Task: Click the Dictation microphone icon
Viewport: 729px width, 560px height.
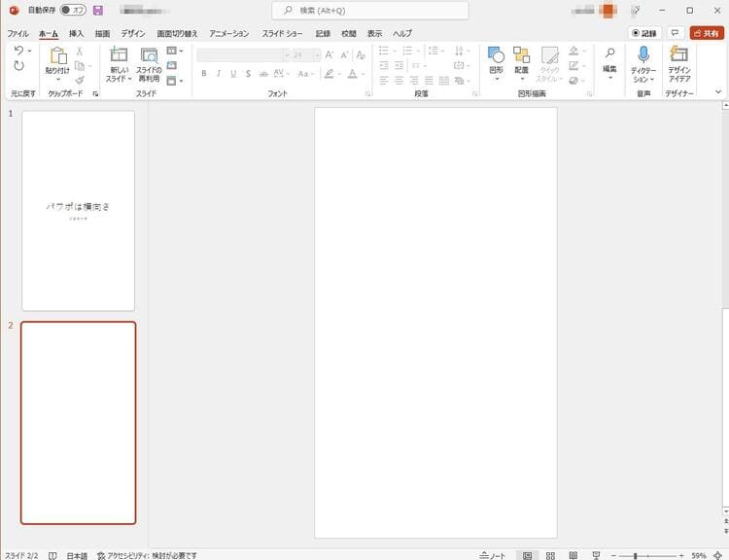Action: point(643,54)
